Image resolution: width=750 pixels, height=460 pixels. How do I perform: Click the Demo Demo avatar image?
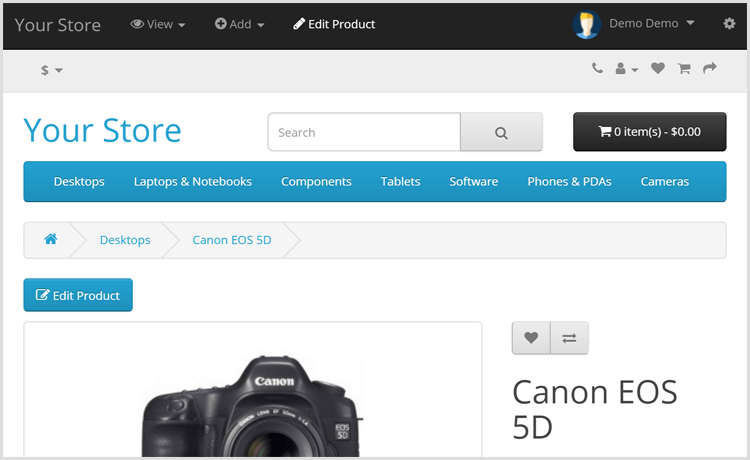pyautogui.click(x=587, y=24)
